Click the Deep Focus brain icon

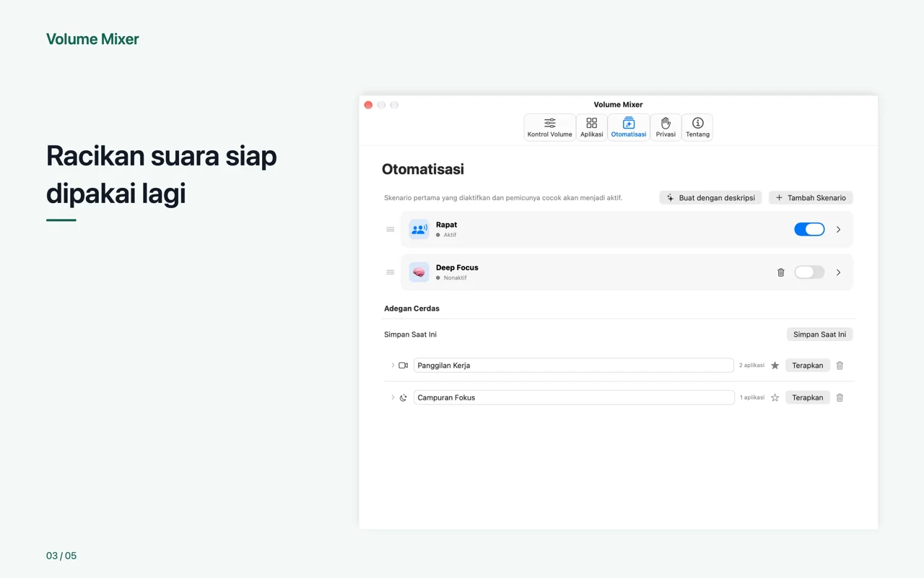(419, 272)
